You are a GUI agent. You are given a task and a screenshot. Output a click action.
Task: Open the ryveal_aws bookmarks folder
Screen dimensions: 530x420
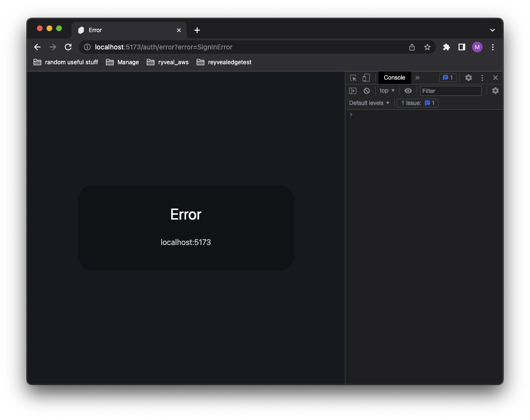(167, 62)
